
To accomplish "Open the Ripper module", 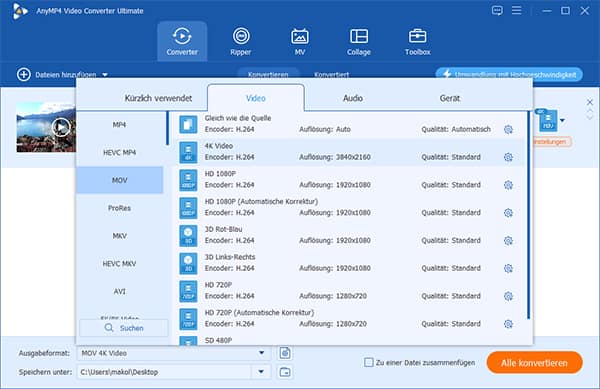I will pyautogui.click(x=241, y=41).
